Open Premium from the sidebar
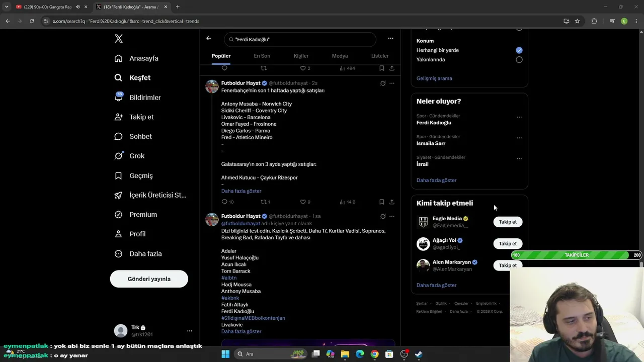The width and height of the screenshot is (644, 362). [x=135, y=215]
